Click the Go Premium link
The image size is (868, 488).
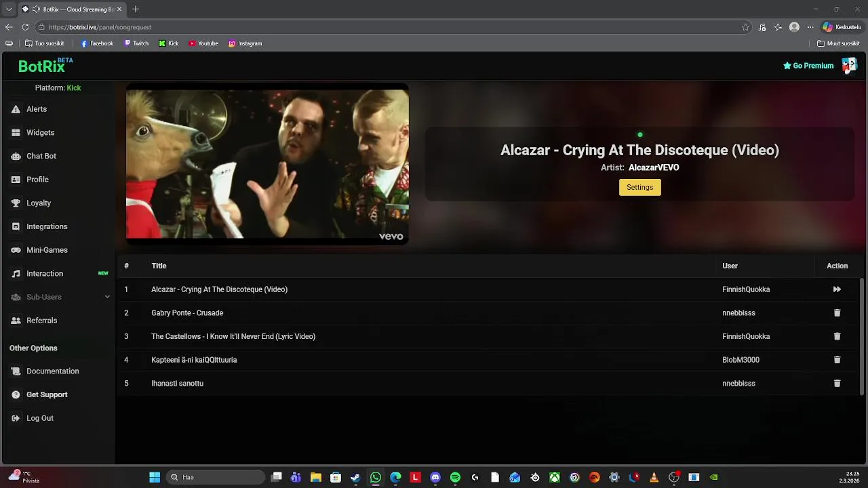click(808, 66)
